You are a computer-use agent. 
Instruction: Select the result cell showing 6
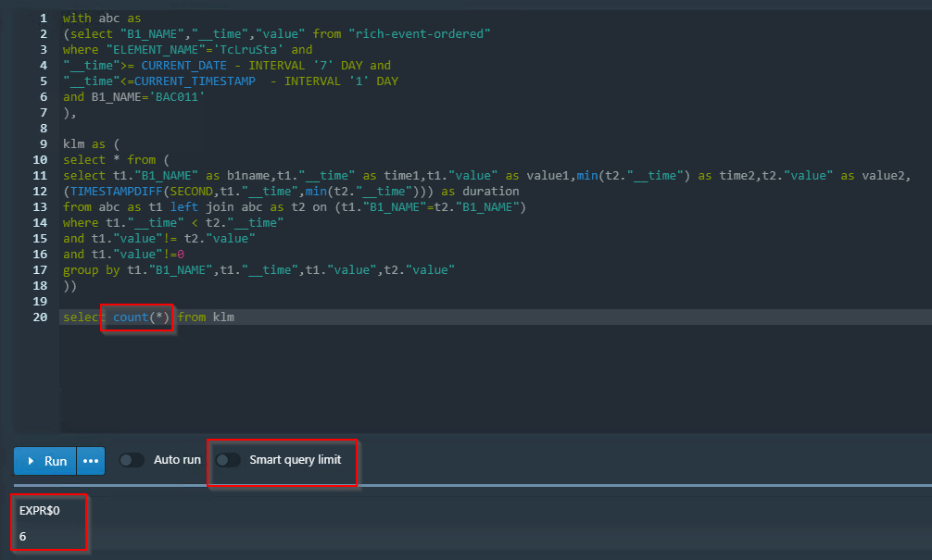22,536
